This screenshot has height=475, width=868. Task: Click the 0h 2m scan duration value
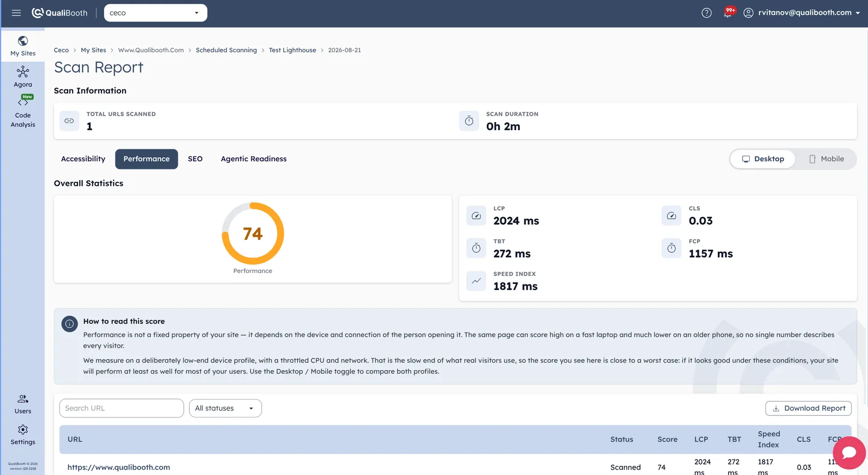coord(503,126)
